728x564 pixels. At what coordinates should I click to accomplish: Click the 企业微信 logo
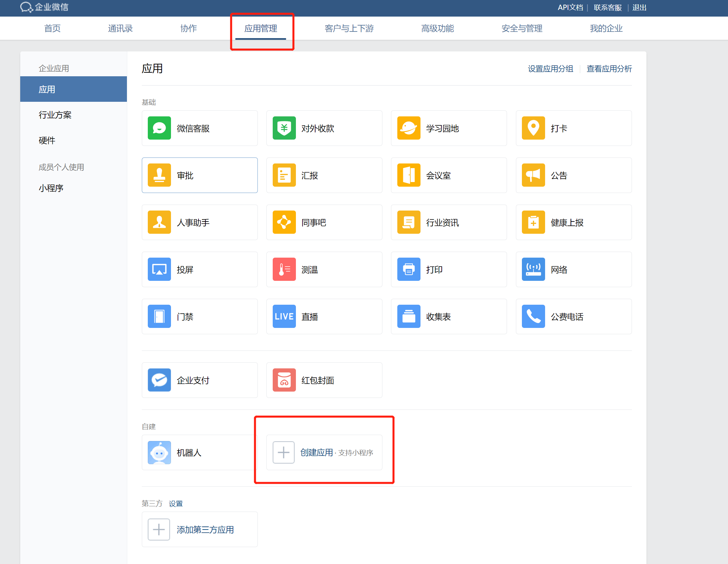click(44, 7)
